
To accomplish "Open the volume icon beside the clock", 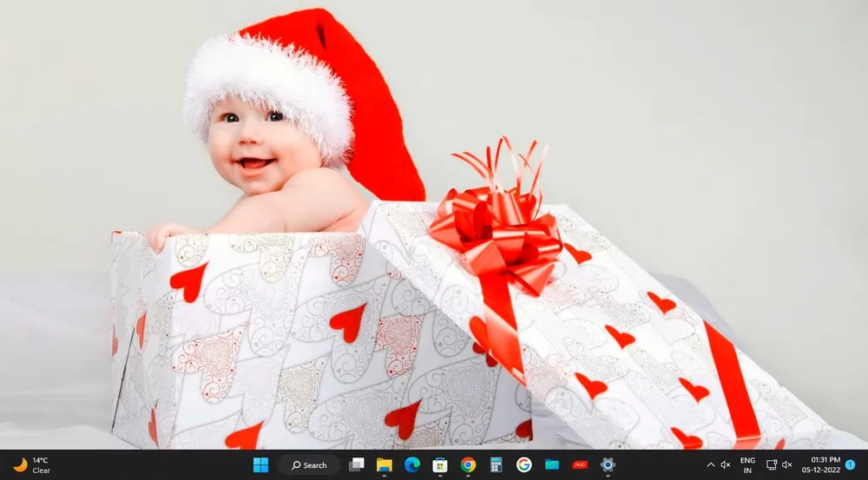I will pyautogui.click(x=786, y=465).
